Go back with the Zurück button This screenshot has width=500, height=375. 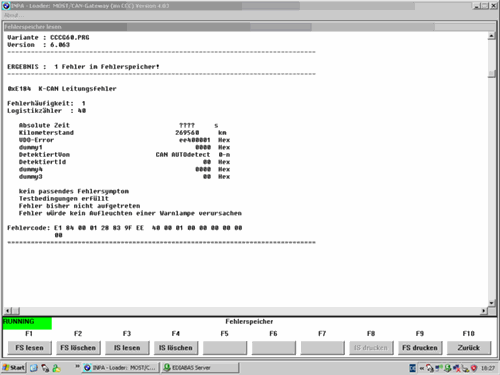point(469,348)
